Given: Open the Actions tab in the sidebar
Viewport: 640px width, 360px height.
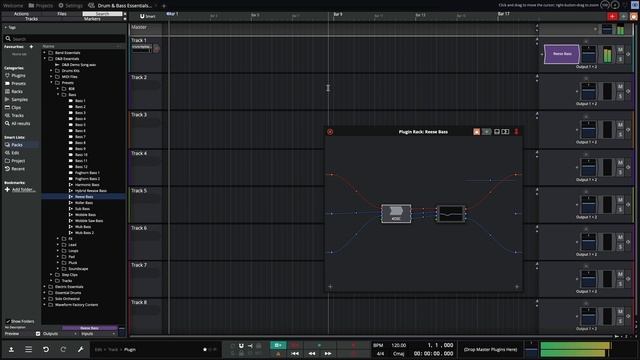Looking at the screenshot, I should [21, 14].
